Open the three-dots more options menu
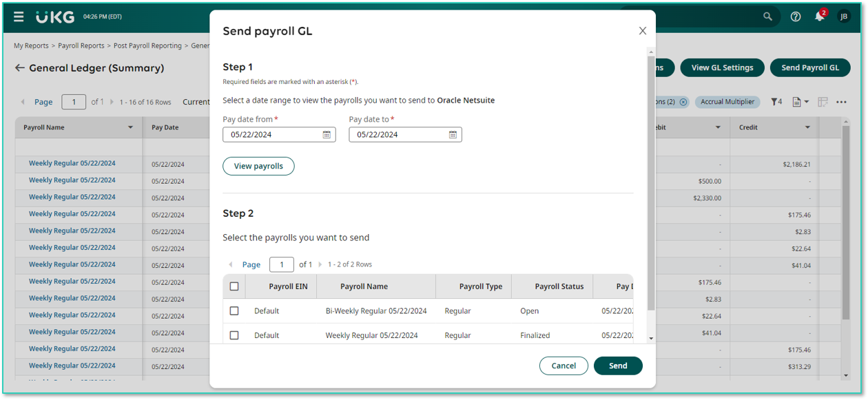This screenshot has width=868, height=400. tap(841, 102)
